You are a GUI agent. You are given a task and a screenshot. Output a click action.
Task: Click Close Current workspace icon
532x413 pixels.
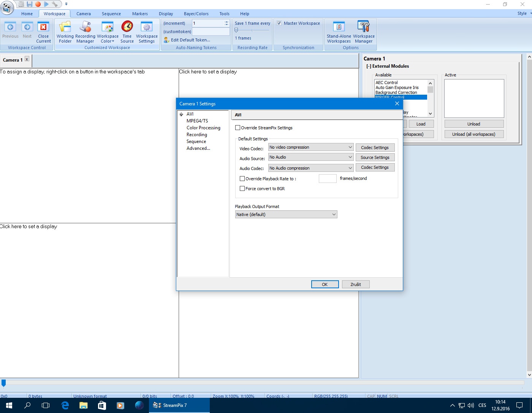pos(43,27)
